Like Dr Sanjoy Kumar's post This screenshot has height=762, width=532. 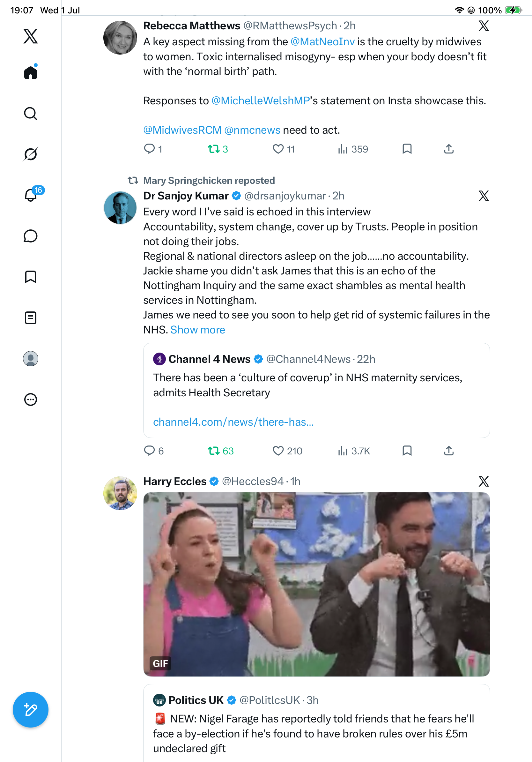[x=278, y=451]
